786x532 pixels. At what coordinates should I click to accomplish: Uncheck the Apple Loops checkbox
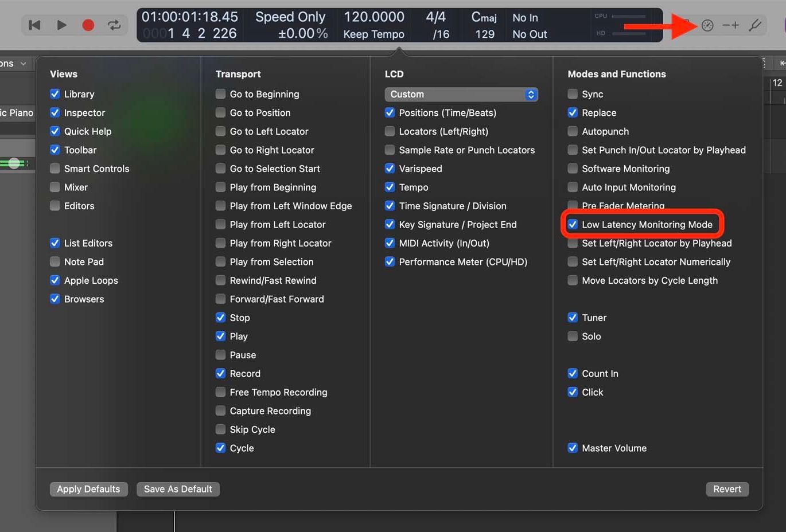(55, 280)
